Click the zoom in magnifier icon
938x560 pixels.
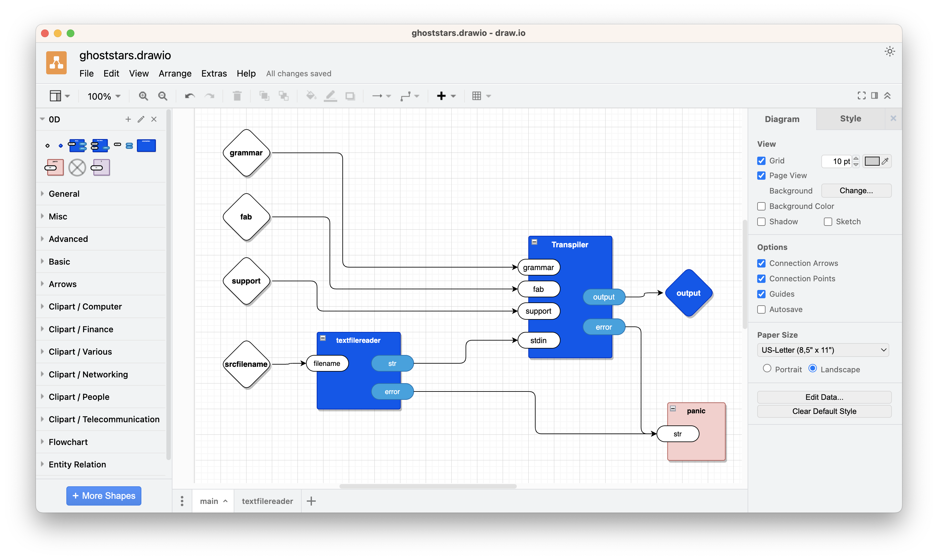click(x=143, y=96)
